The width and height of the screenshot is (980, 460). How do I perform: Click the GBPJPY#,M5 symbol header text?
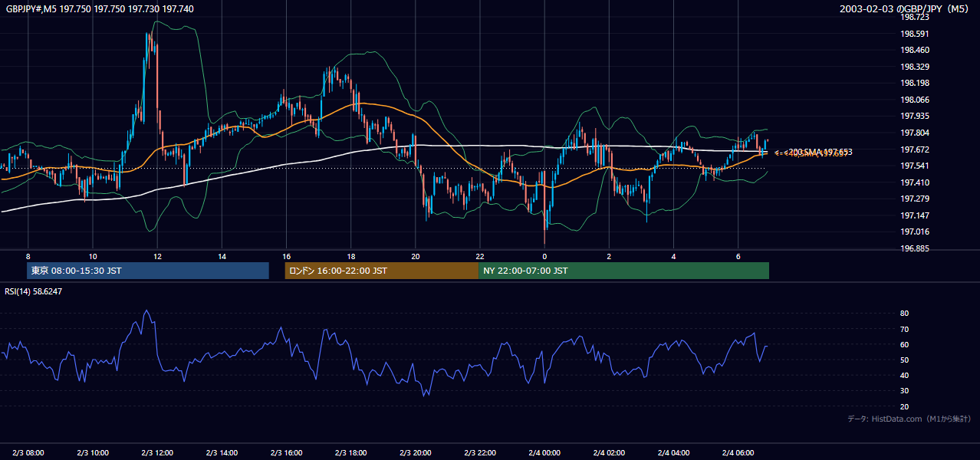point(100,8)
